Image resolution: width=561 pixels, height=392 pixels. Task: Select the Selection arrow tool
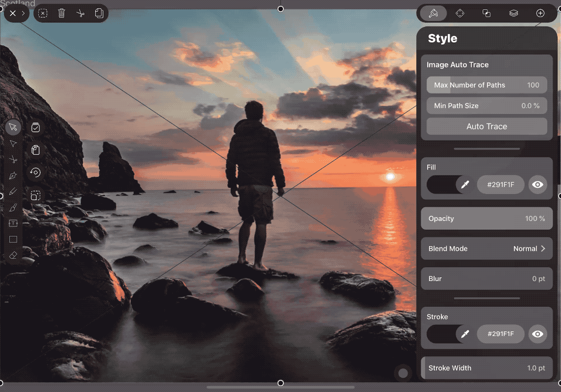point(13,127)
